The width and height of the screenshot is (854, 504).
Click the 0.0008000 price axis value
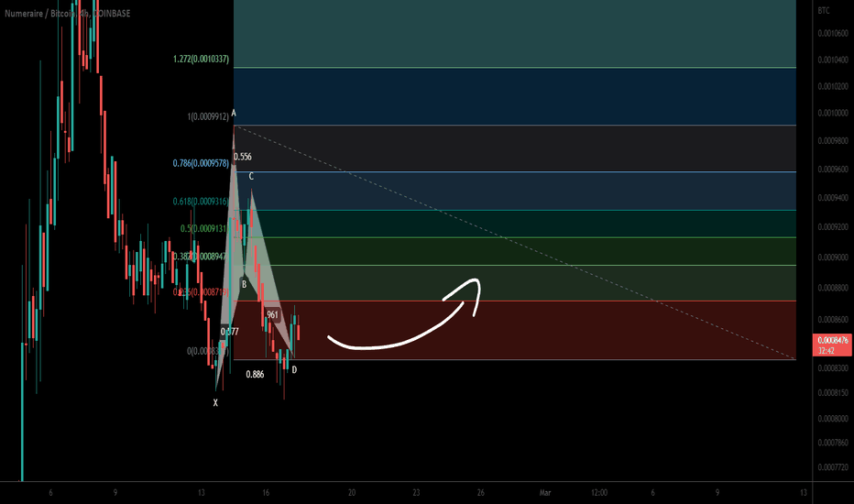pyautogui.click(x=833, y=419)
